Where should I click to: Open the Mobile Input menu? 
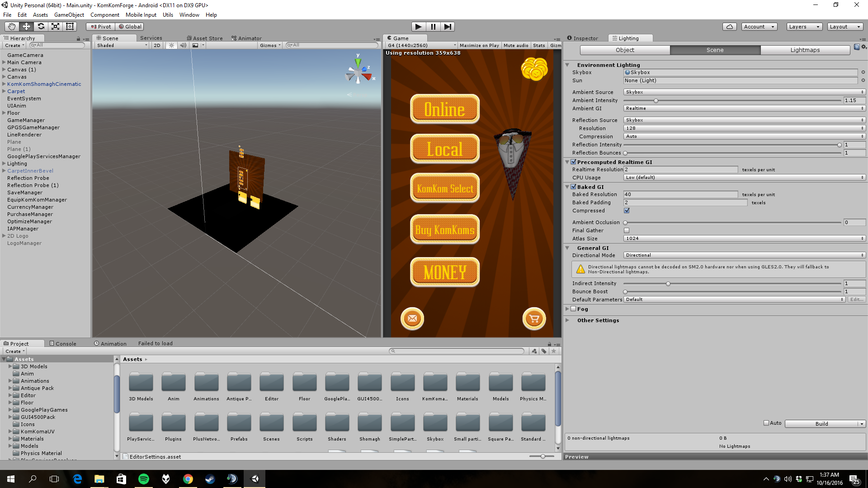tap(141, 15)
